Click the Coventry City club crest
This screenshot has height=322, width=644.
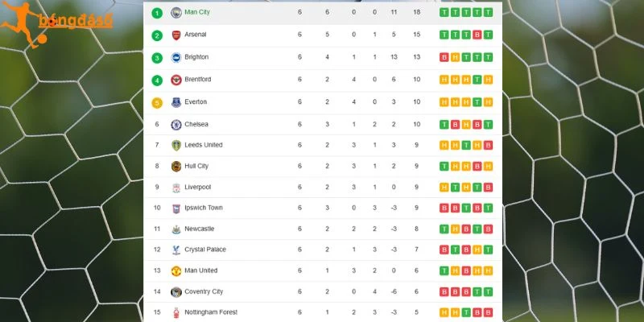[176, 292]
